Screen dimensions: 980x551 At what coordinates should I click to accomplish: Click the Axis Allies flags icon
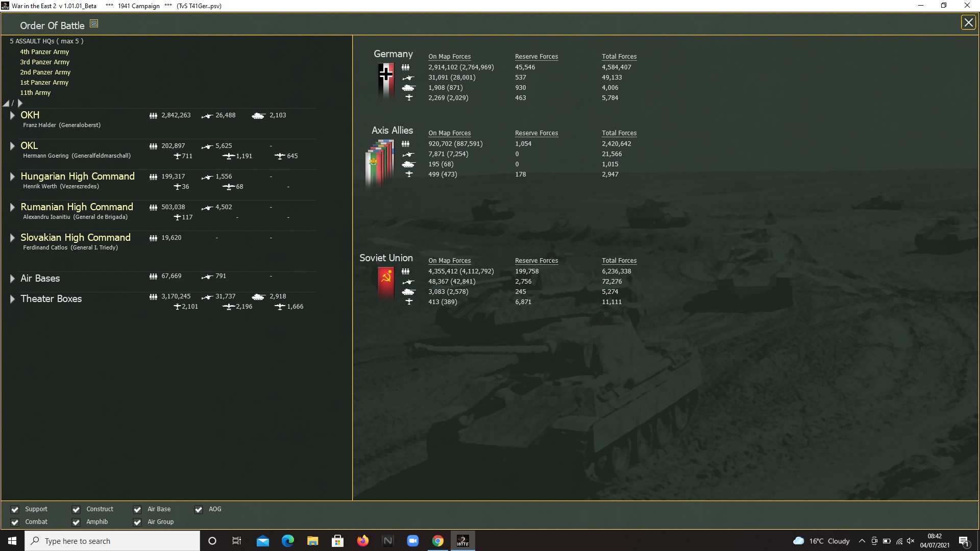380,164
